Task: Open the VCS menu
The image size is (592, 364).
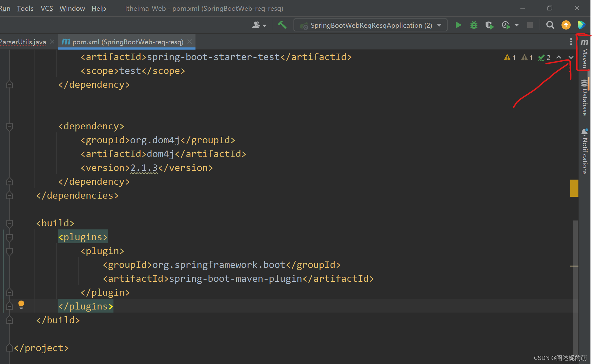Action: click(x=47, y=8)
